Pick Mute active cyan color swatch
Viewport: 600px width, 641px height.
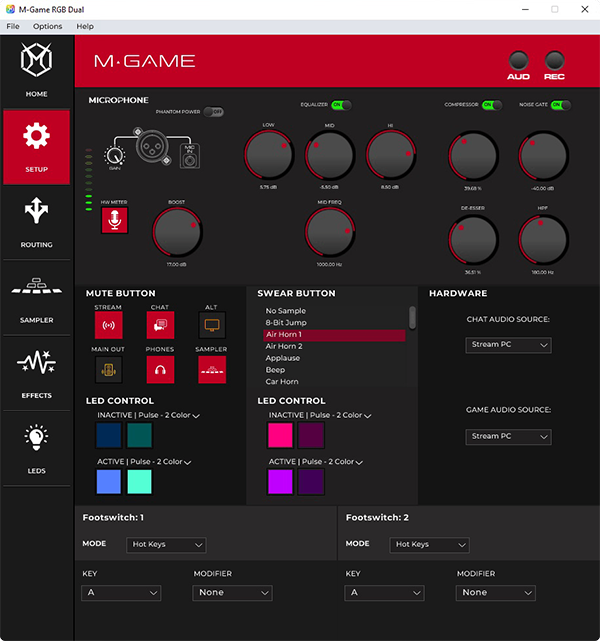(139, 482)
